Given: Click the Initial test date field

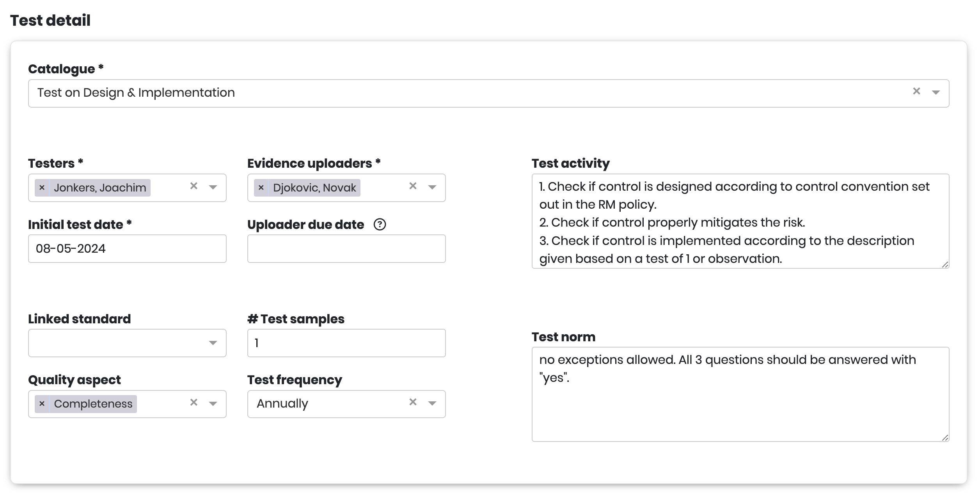Looking at the screenshot, I should (127, 248).
